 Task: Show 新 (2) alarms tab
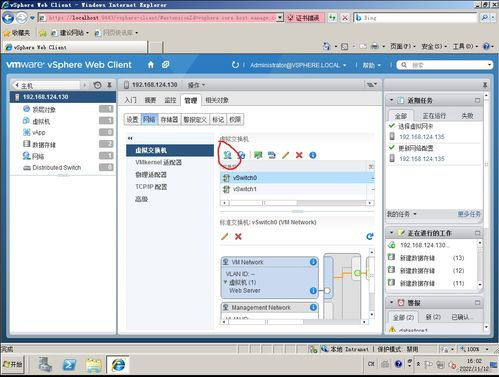pos(433,317)
